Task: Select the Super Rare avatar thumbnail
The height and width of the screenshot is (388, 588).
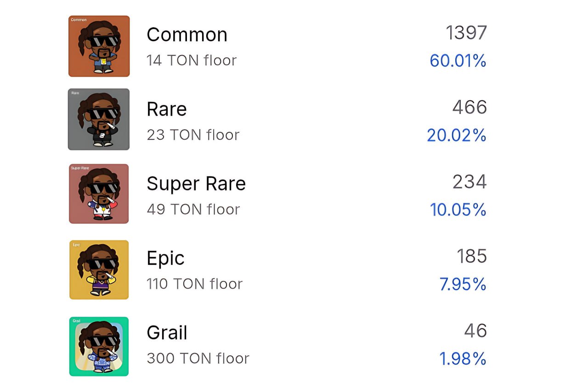Action: point(99,194)
